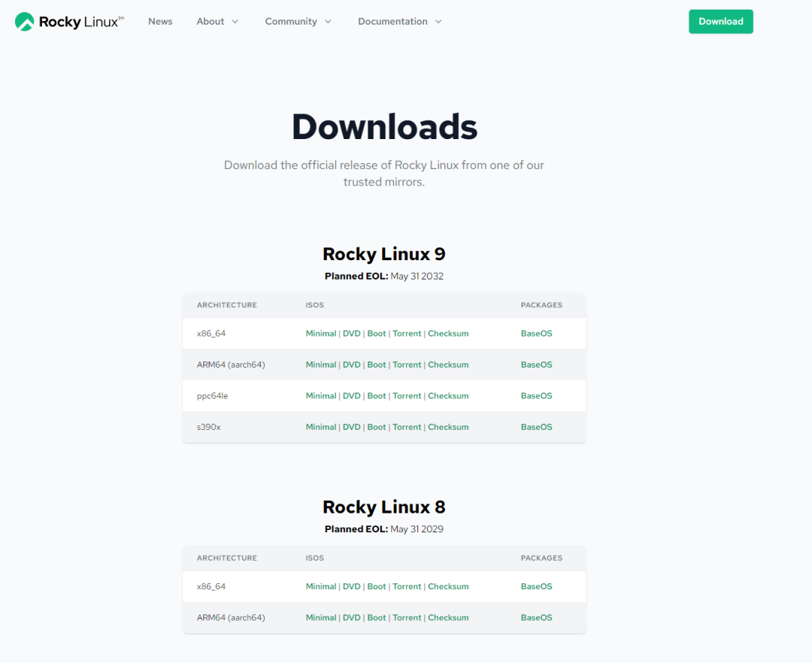Open the About dropdown menu
Viewport: 812px width, 663px height.
tap(217, 21)
